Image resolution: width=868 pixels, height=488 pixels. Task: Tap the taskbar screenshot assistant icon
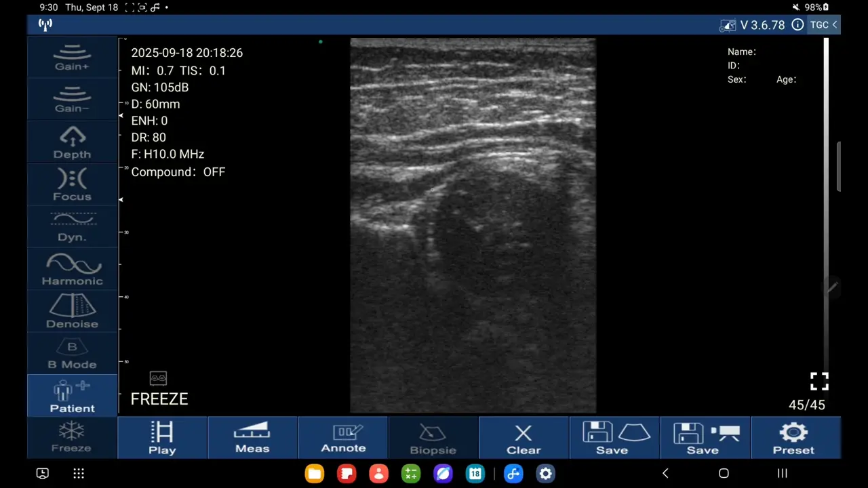pos(43,474)
